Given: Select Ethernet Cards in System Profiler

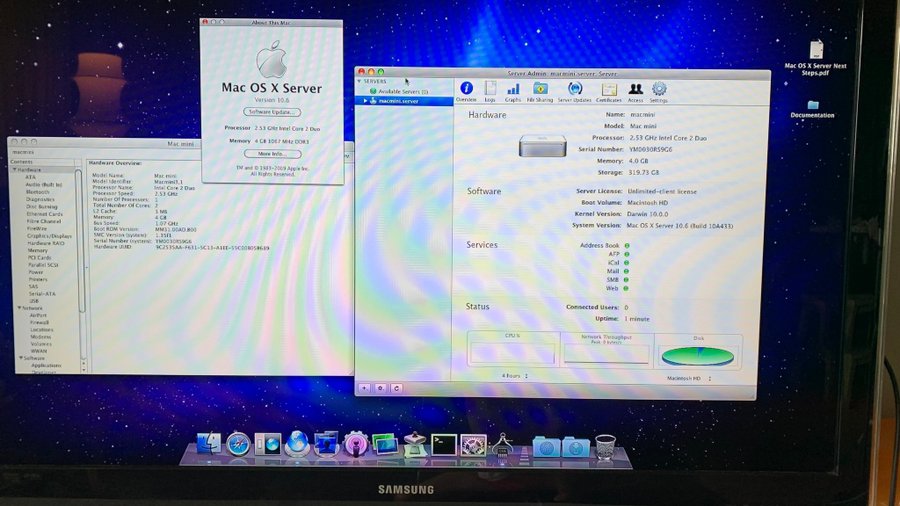Looking at the screenshot, I should click(45, 214).
